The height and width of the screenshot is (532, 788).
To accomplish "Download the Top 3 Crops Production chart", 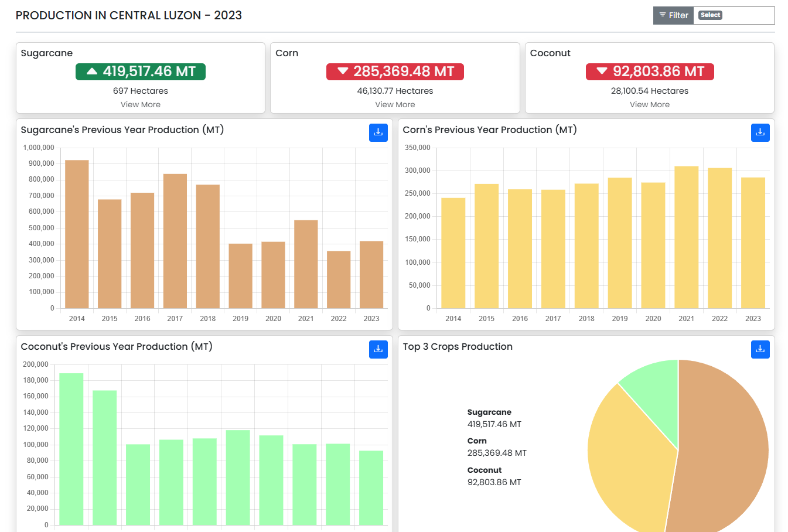I will (760, 349).
